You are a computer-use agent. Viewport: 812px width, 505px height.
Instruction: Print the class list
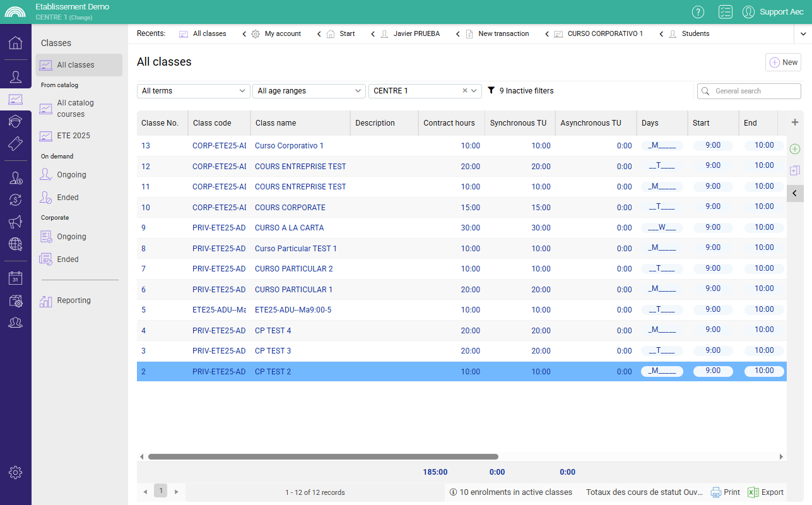(x=726, y=492)
